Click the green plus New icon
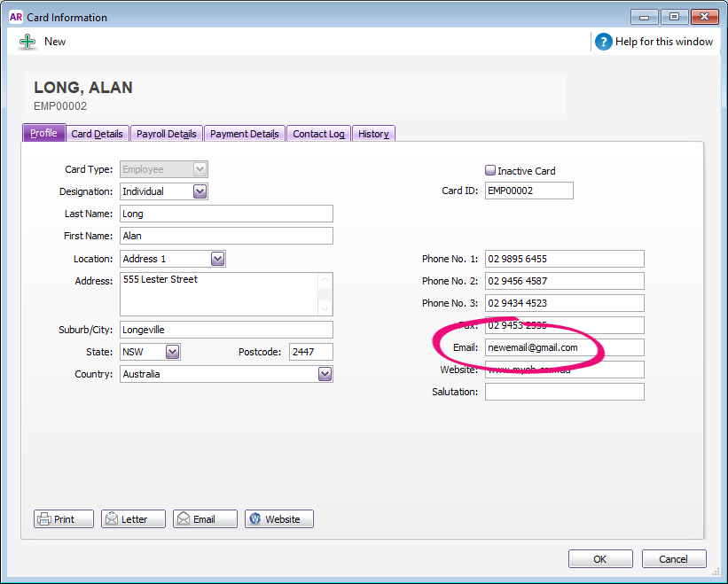The width and height of the screenshot is (728, 584). coord(27,42)
